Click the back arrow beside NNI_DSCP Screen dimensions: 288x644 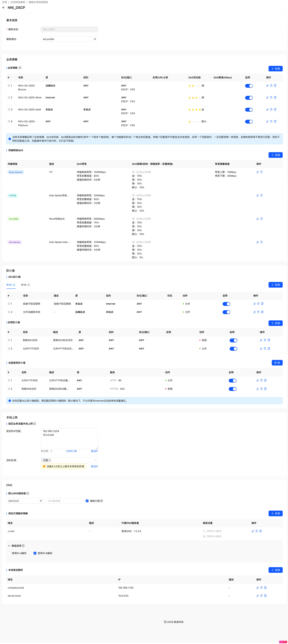coord(3,7)
